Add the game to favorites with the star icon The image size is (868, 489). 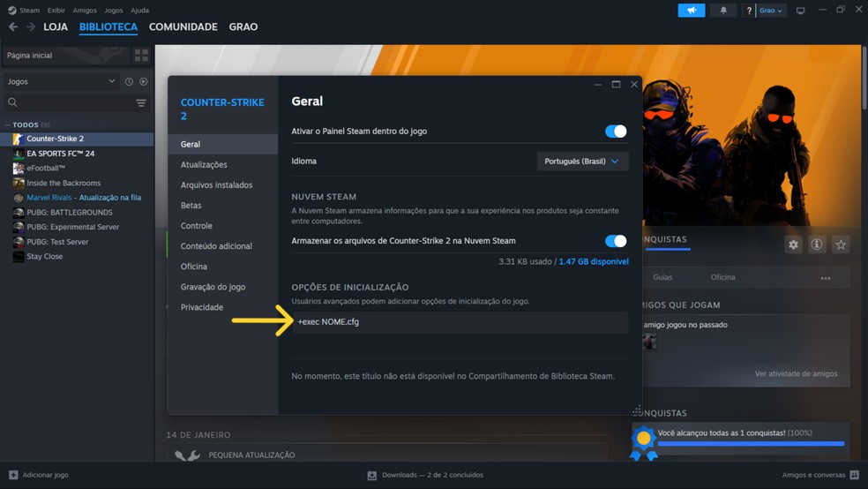click(841, 244)
